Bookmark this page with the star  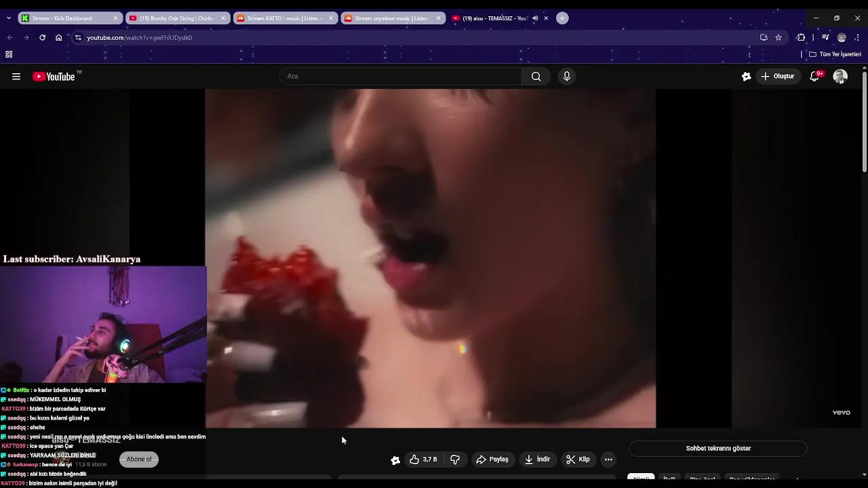tap(778, 37)
